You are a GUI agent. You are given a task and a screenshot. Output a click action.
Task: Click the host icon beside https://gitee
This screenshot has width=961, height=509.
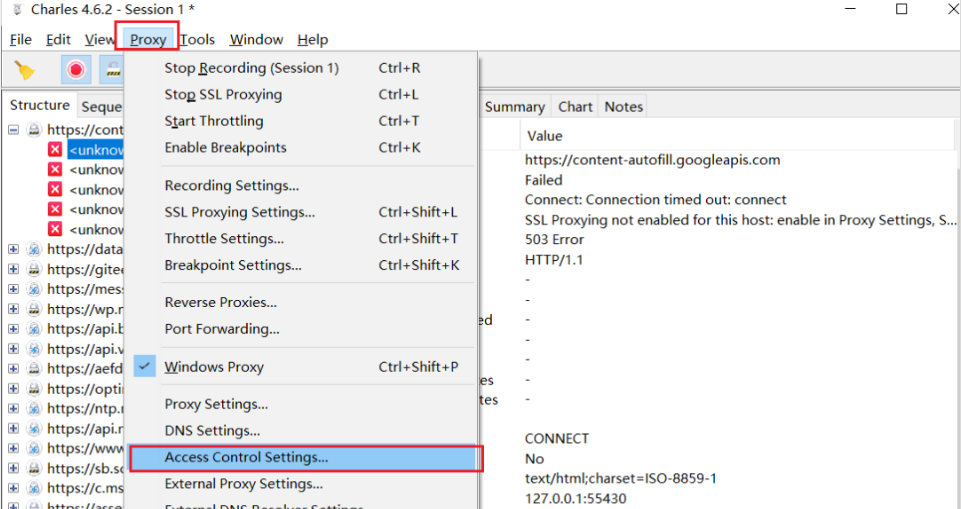(34, 269)
